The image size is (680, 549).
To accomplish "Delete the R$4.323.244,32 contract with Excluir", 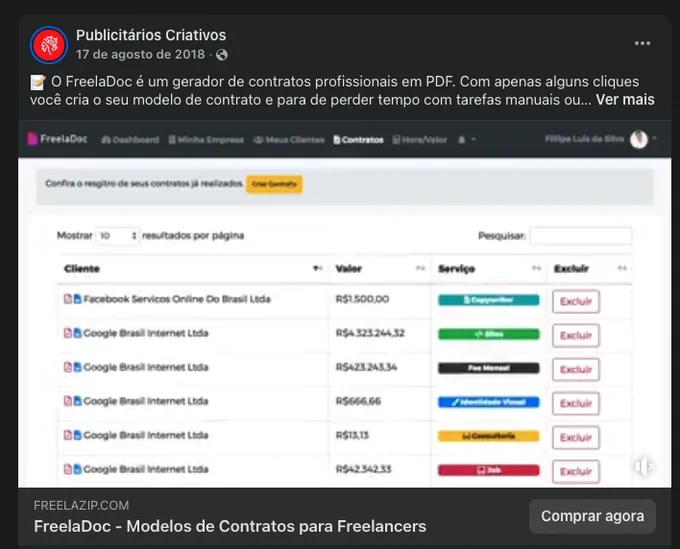I will tap(576, 335).
